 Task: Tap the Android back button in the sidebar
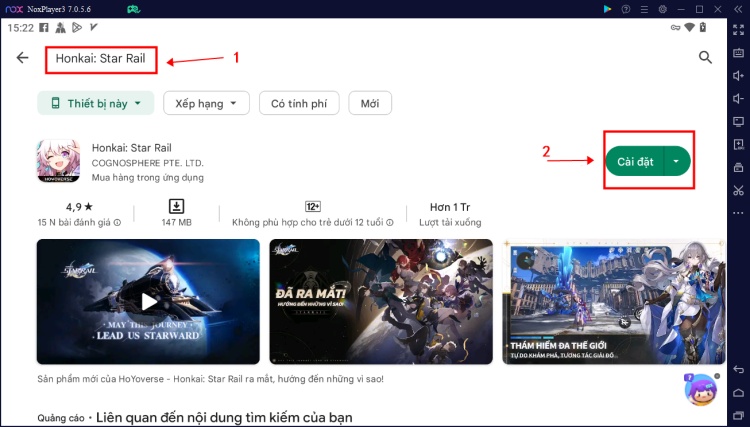[x=738, y=370]
